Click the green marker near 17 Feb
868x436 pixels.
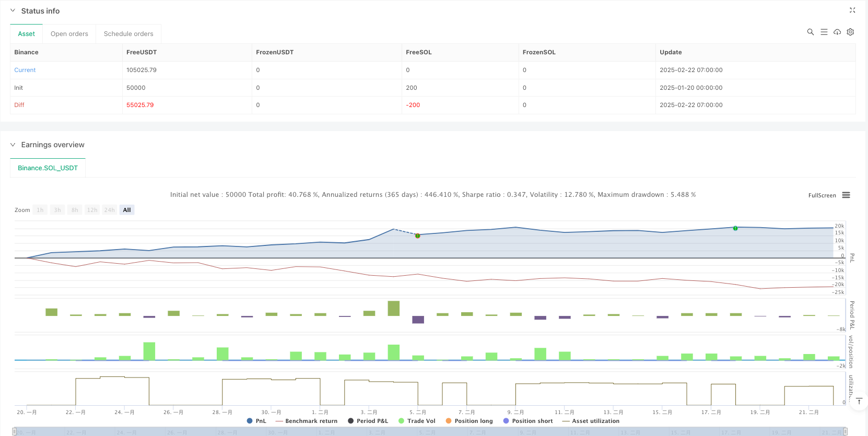735,228
